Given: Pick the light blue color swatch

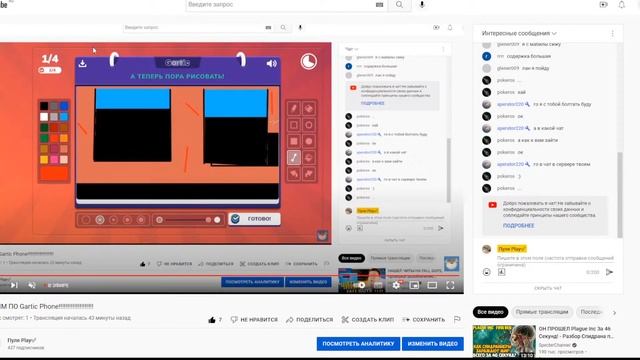Looking at the screenshot, I should click(x=64, y=117).
